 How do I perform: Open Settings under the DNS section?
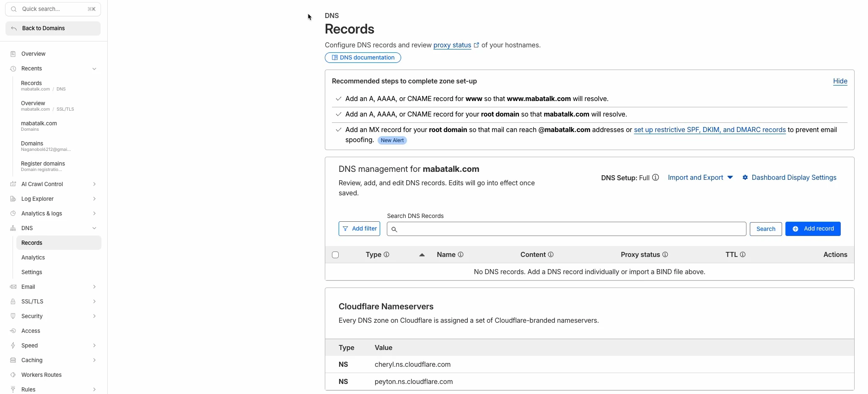(x=32, y=272)
